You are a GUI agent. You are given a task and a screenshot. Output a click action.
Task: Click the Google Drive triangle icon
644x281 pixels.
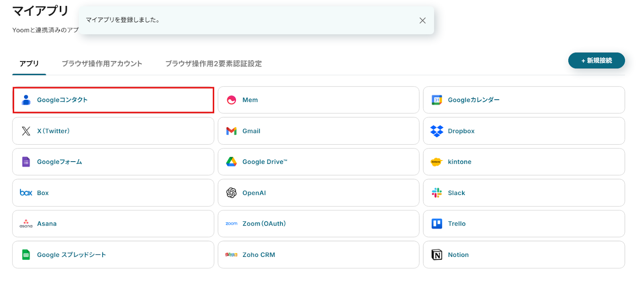point(231,162)
